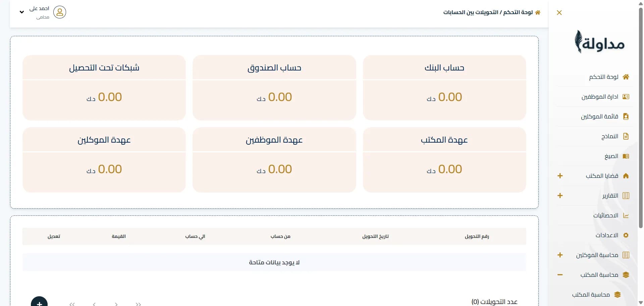Click the الي حساب column header
The height and width of the screenshot is (306, 644).
tap(195, 237)
